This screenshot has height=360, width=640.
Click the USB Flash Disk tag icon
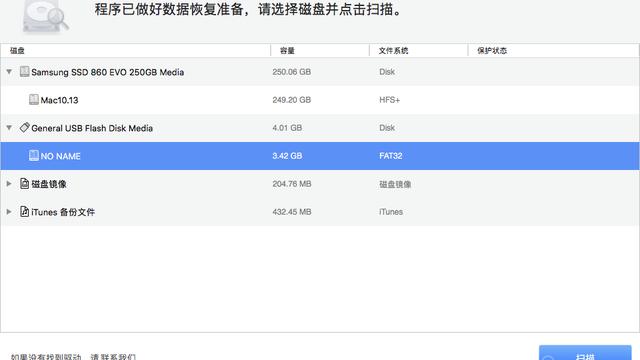pyautogui.click(x=24, y=127)
